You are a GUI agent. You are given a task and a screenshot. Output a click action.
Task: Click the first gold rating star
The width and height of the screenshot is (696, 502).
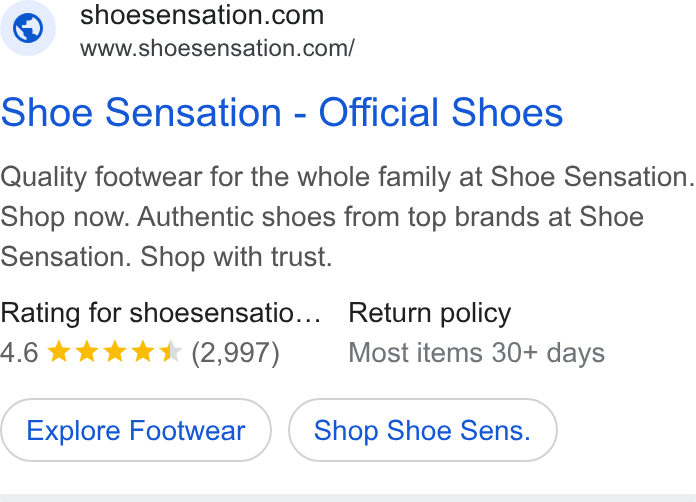click(59, 351)
